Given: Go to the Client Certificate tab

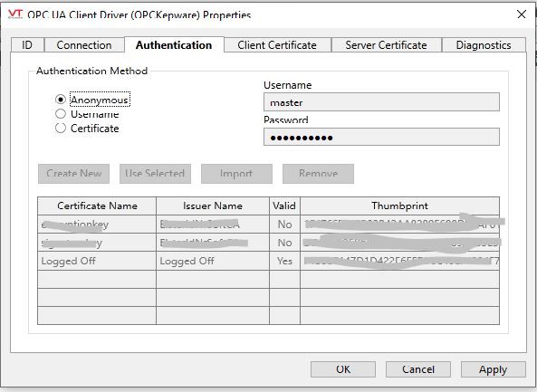Looking at the screenshot, I should pos(277,45).
